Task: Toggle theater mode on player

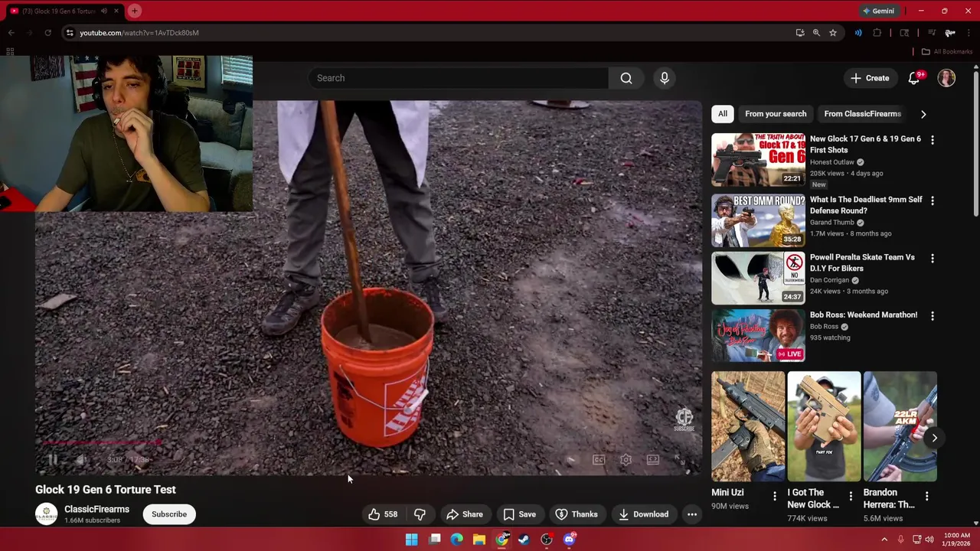Action: pyautogui.click(x=652, y=460)
